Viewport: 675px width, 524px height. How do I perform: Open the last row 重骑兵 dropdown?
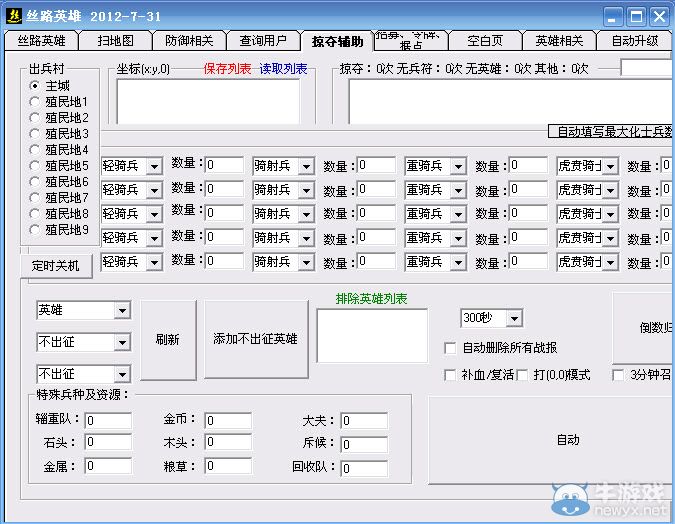point(458,262)
